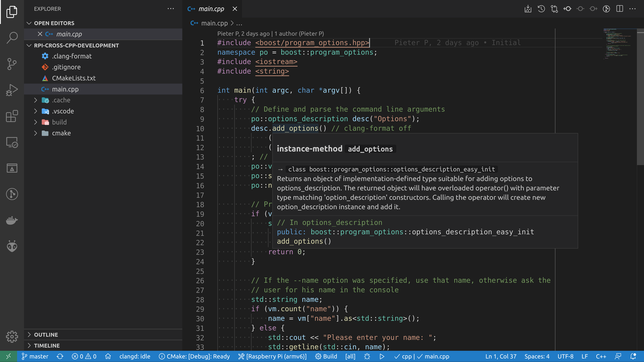Open the Remote Explorer view
The height and width of the screenshot is (362, 644).
[x=12, y=142]
